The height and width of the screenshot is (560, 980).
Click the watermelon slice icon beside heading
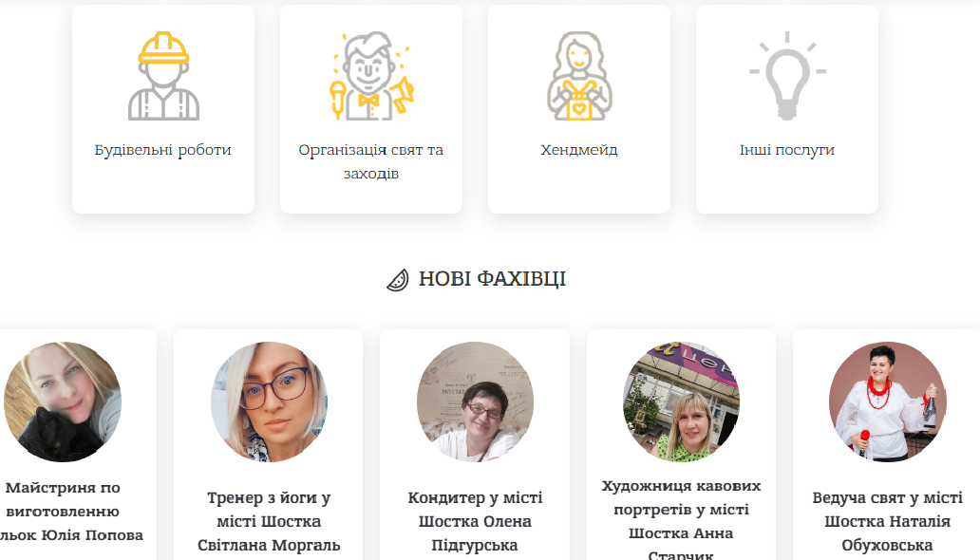(398, 280)
